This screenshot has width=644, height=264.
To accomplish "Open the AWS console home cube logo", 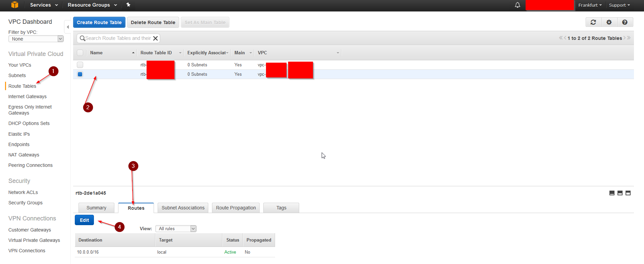I will (x=14, y=5).
